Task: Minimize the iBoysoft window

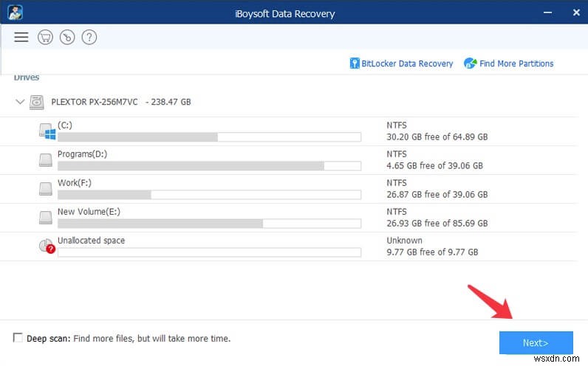Action: (x=547, y=13)
